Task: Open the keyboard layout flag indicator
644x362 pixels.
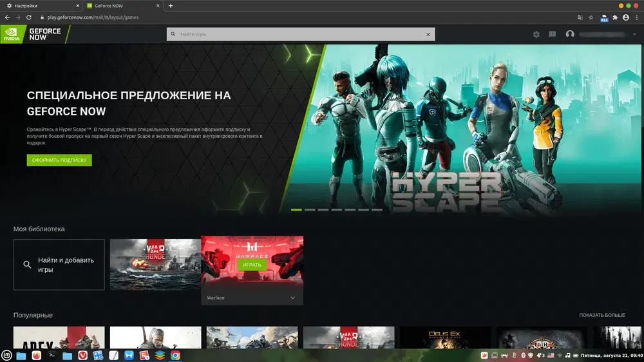Action: click(x=551, y=356)
